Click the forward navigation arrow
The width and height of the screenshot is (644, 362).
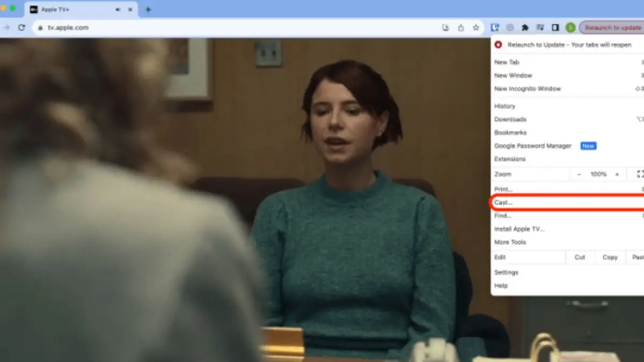[x=6, y=27]
